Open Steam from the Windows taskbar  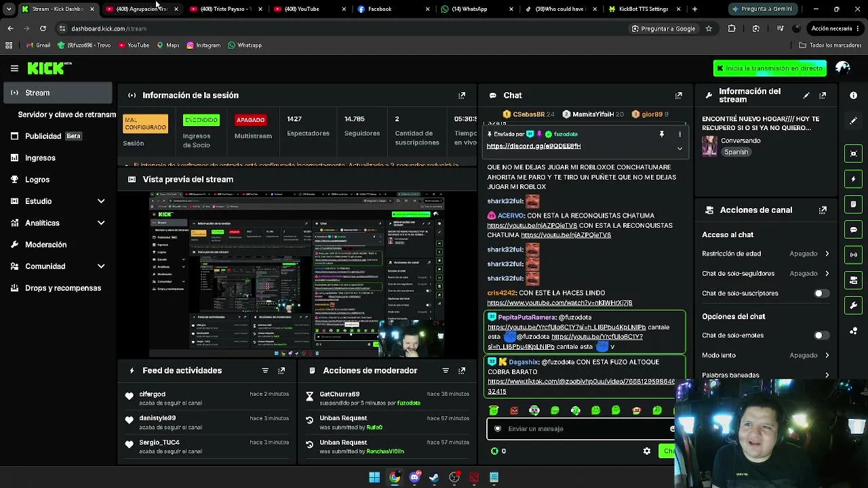click(434, 477)
